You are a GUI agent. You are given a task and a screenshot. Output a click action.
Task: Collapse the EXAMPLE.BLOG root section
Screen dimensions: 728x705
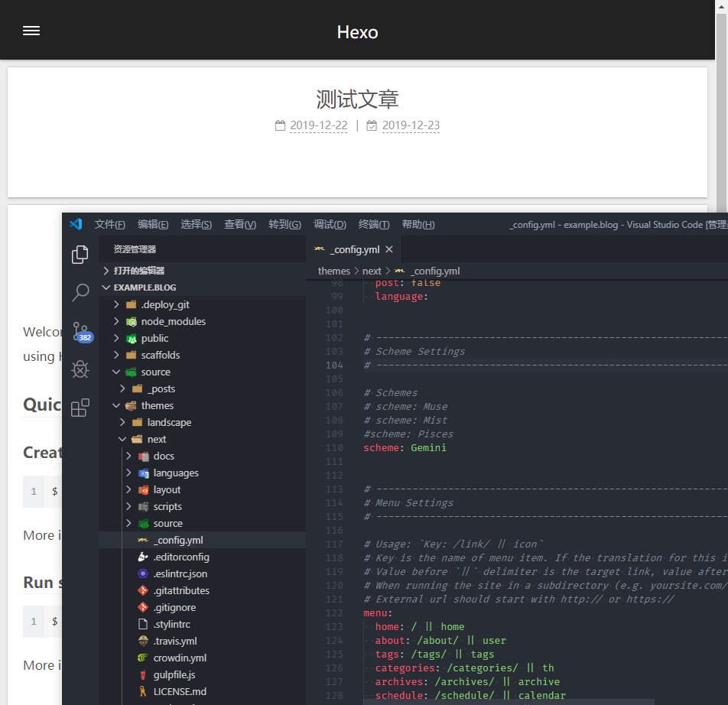click(145, 288)
